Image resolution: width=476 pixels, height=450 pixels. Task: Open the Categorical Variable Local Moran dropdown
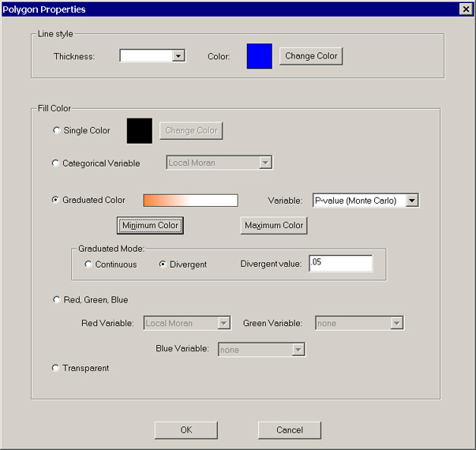pyautogui.click(x=265, y=163)
